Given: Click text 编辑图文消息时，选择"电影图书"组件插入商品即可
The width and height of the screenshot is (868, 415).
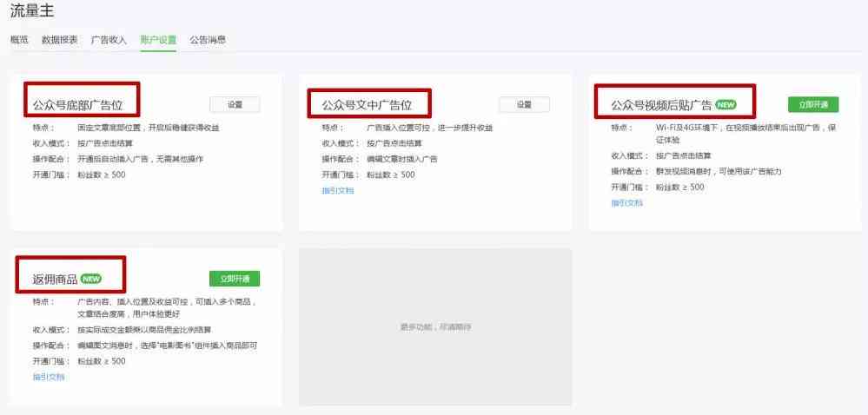Looking at the screenshot, I should [168, 346].
